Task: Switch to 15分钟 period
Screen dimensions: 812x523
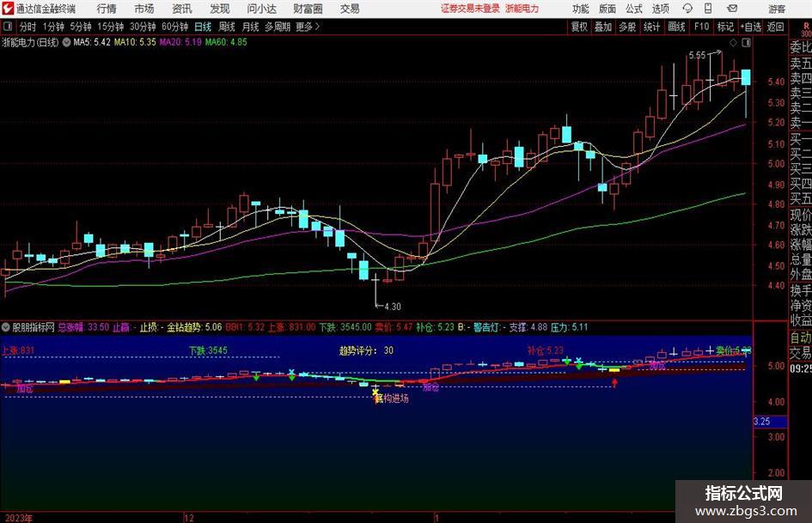Action: pos(110,27)
